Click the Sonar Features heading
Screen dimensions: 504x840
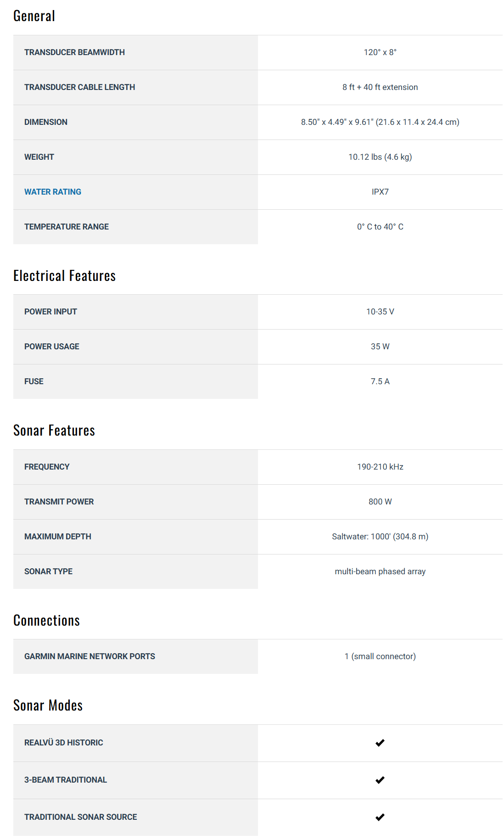(54, 431)
